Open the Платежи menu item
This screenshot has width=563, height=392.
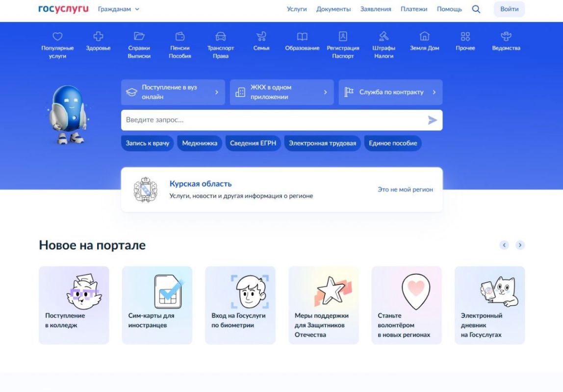coord(414,9)
